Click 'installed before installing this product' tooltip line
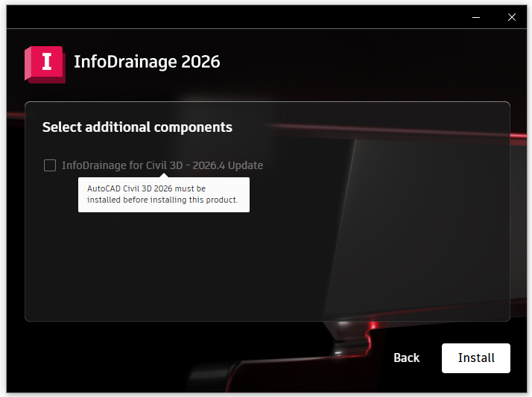Image resolution: width=532 pixels, height=397 pixels. [162, 200]
